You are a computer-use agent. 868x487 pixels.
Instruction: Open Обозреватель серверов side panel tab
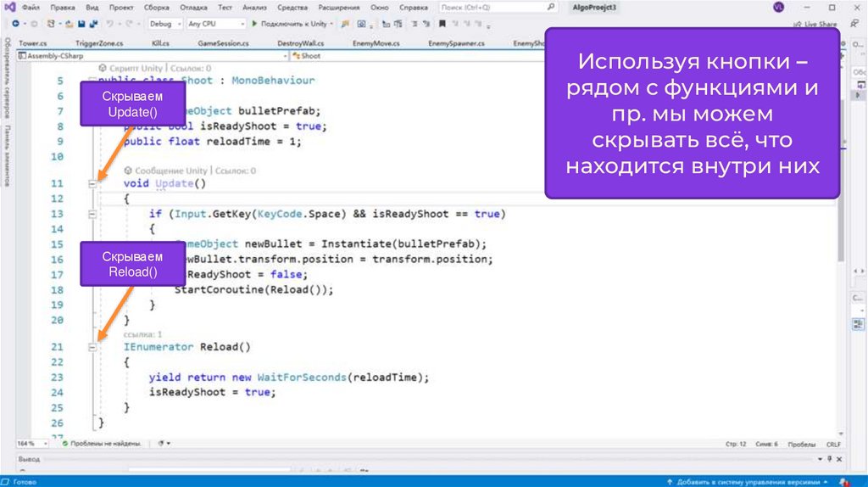(7, 78)
